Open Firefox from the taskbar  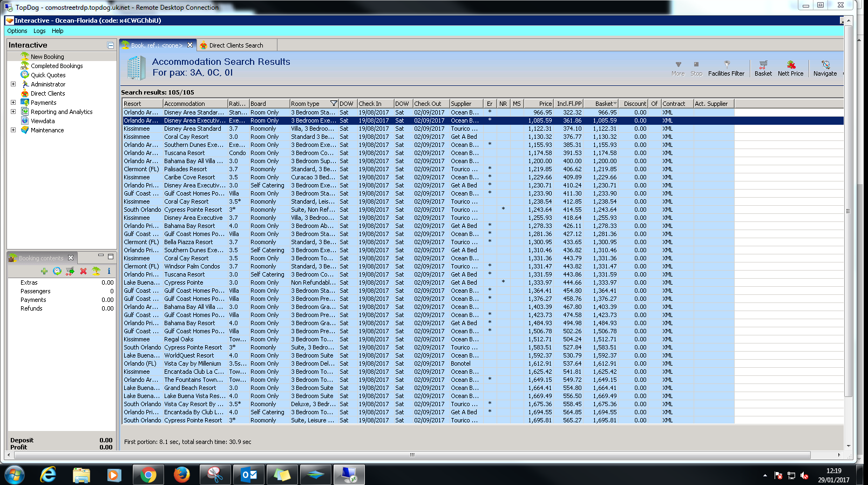182,475
